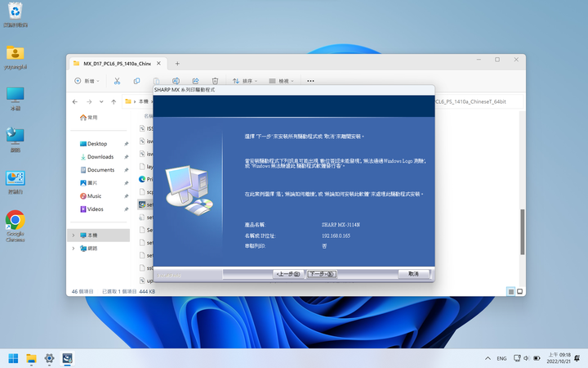The height and width of the screenshot is (368, 588).
Task: Switch to details view icon in status bar
Action: click(x=510, y=291)
